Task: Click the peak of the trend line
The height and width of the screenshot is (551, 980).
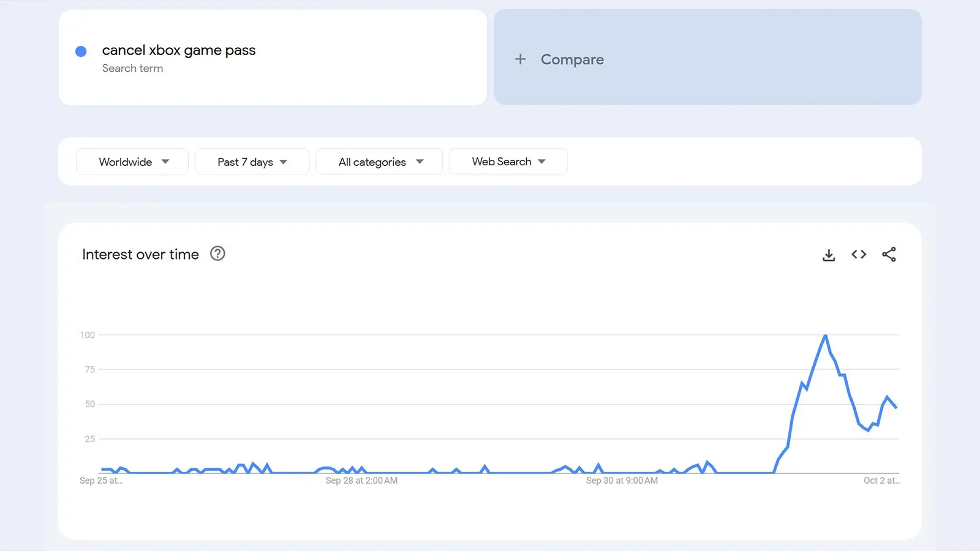Action: (825, 335)
